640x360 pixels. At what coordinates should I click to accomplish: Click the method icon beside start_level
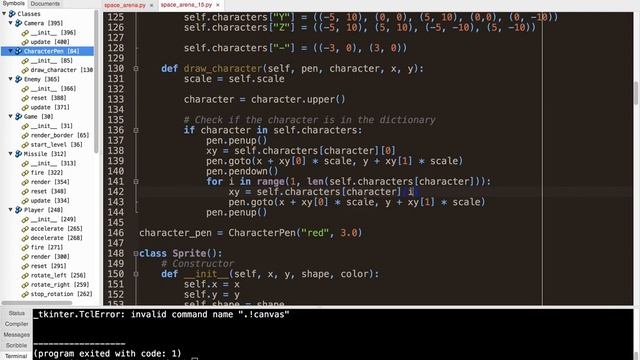point(25,144)
